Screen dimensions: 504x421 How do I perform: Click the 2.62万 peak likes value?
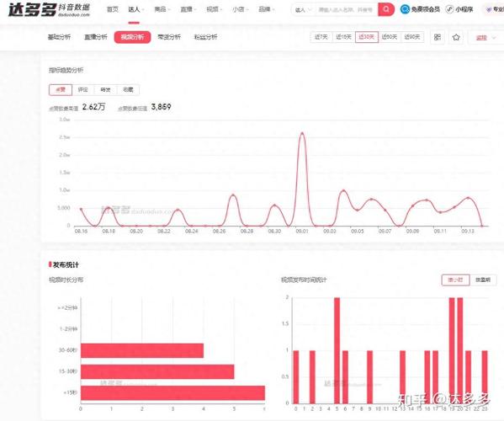point(93,107)
